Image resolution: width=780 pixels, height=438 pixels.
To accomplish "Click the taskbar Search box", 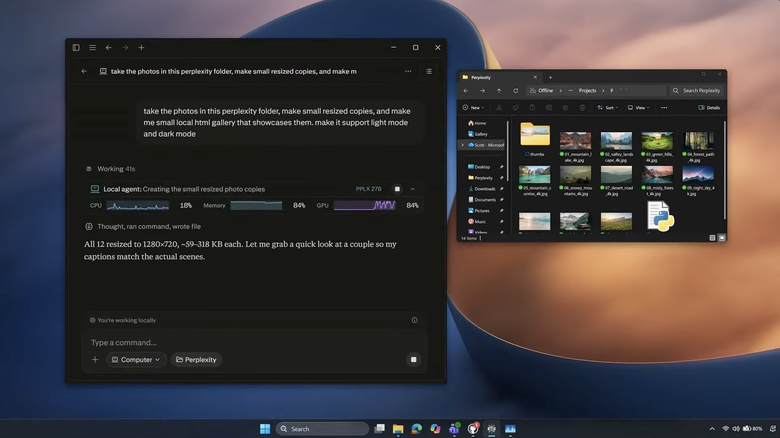I will pyautogui.click(x=322, y=429).
